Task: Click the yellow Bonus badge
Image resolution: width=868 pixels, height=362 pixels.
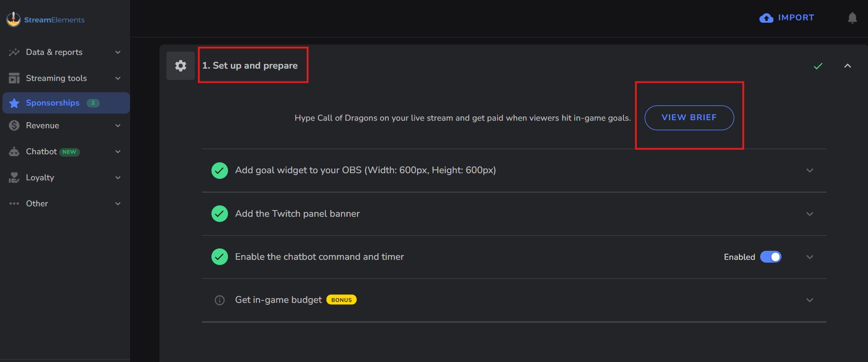Action: [341, 300]
